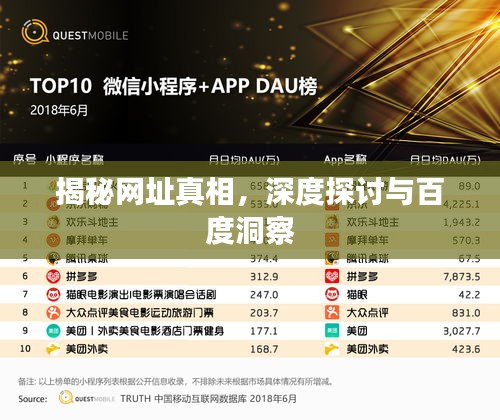Click the small QuestMobile logo in the Source line
The image size is (500, 420).
click(87, 398)
